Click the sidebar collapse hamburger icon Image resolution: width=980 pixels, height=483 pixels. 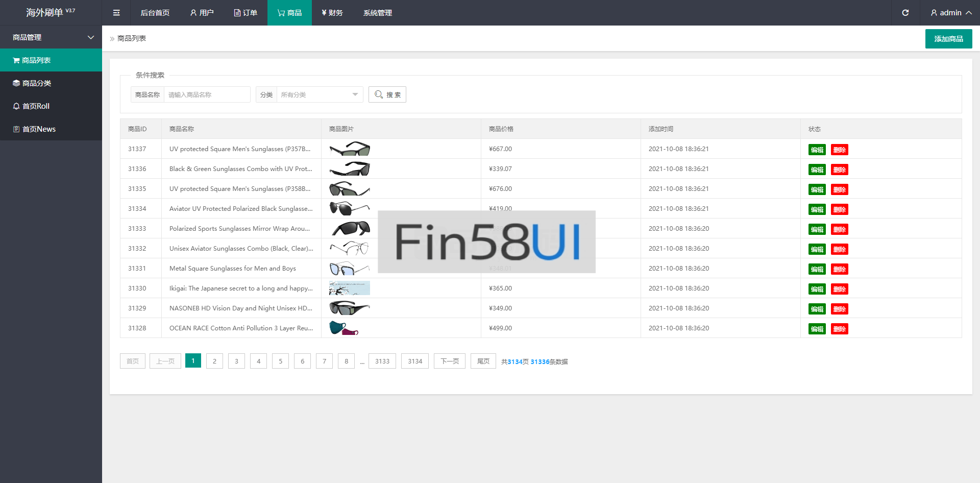point(116,13)
